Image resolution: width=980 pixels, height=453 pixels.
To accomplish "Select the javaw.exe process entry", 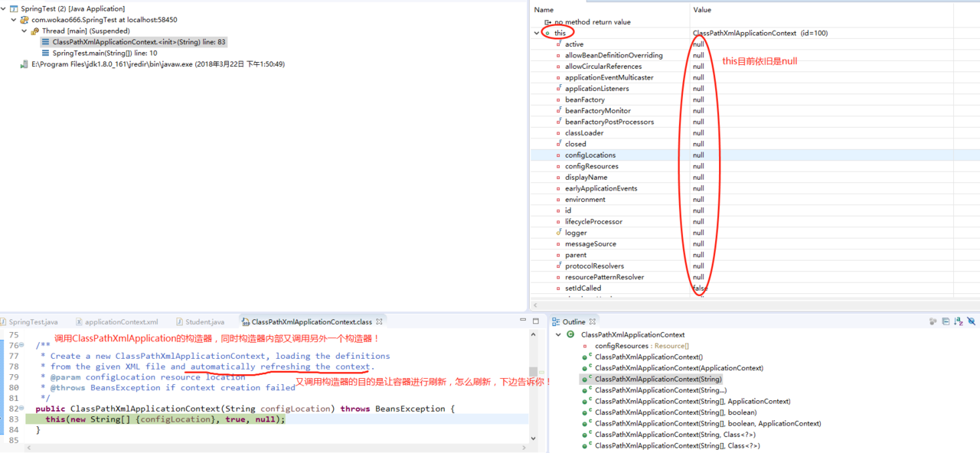I will coord(152,64).
